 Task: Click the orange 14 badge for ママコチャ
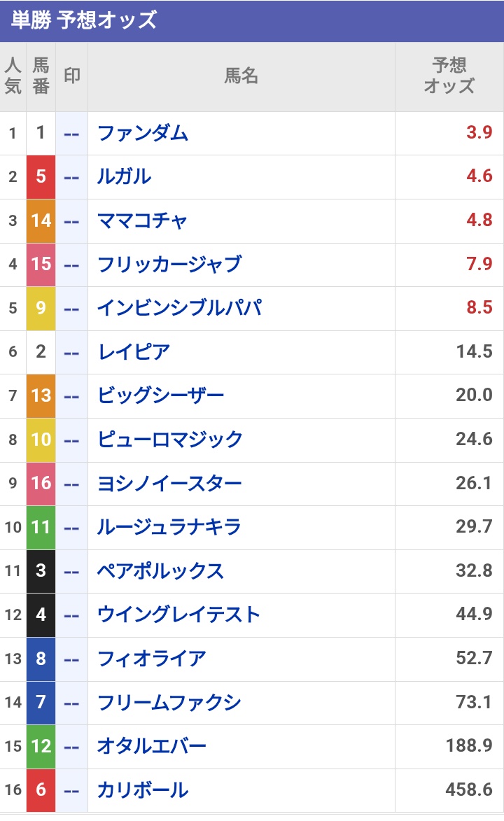[x=41, y=220]
